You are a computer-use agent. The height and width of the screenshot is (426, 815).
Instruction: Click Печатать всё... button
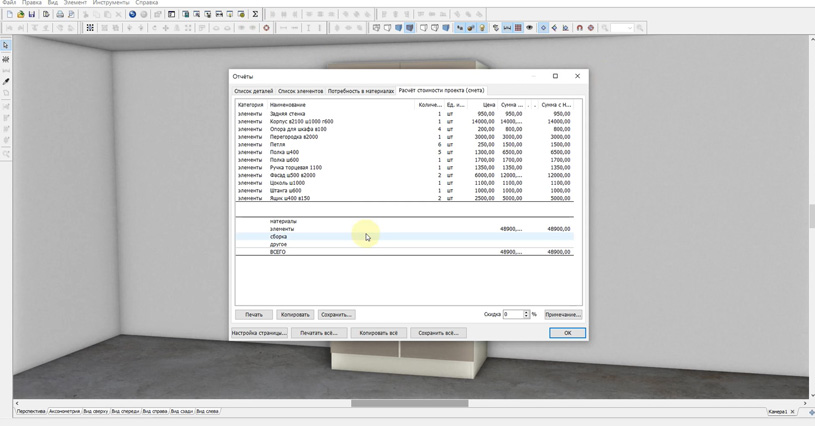click(319, 332)
